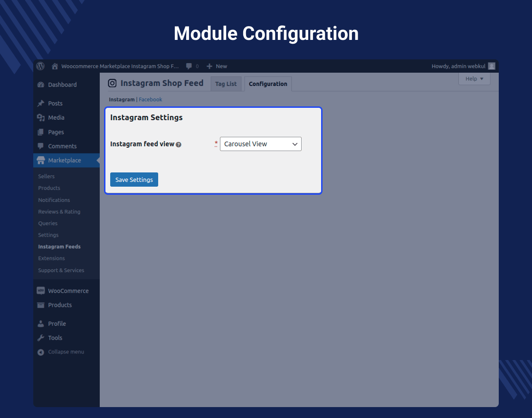The width and height of the screenshot is (532, 418).
Task: Open Settings under Marketplace
Action: coord(48,235)
